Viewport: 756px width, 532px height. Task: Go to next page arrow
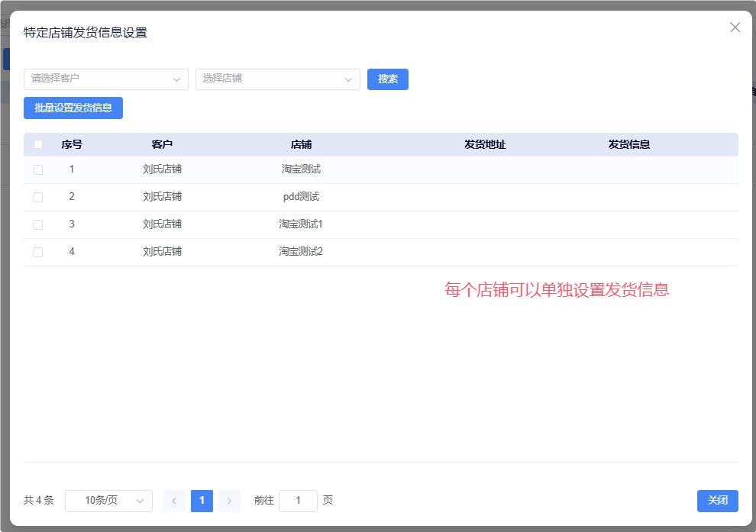click(x=229, y=501)
